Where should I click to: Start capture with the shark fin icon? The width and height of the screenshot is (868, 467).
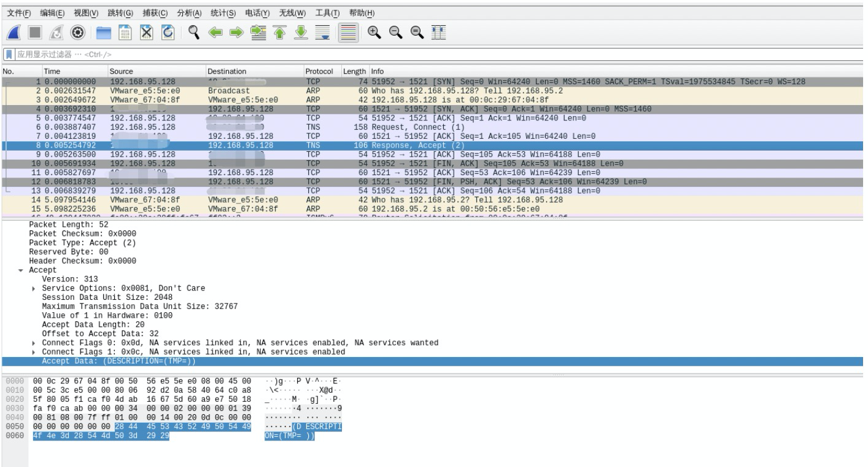14,33
